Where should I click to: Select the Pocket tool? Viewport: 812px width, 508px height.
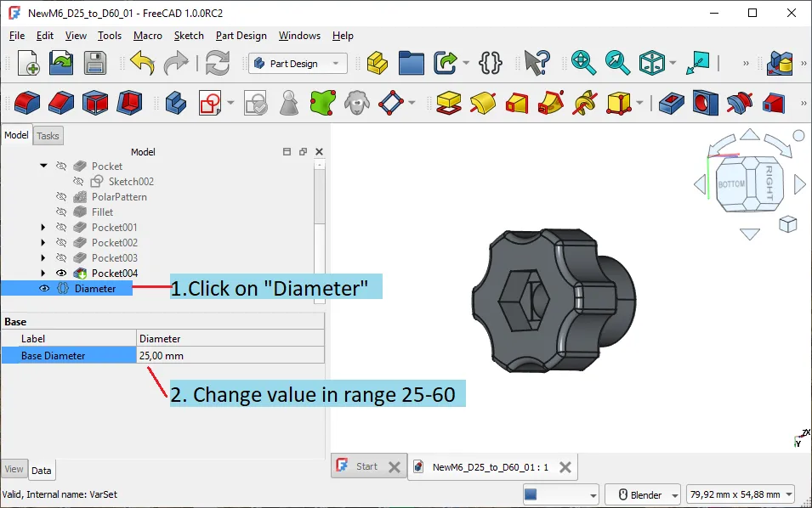[x=670, y=102]
